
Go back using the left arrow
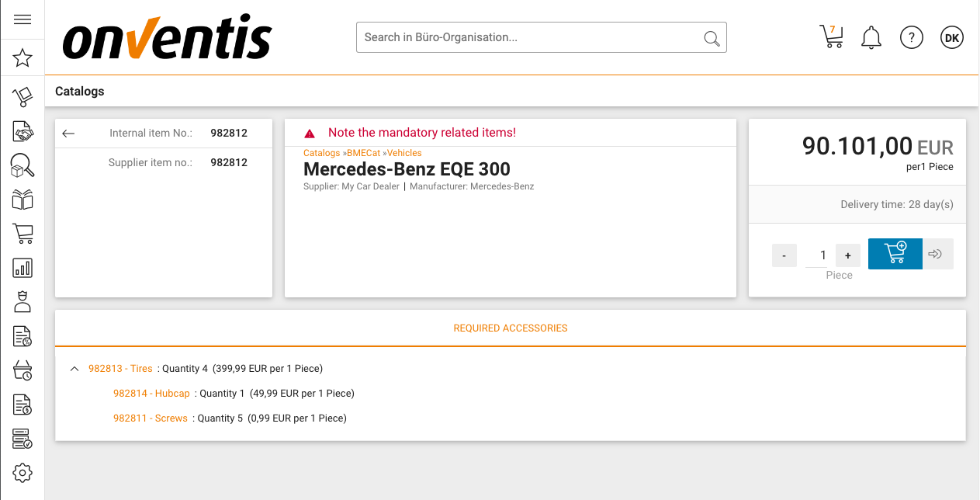tap(68, 134)
